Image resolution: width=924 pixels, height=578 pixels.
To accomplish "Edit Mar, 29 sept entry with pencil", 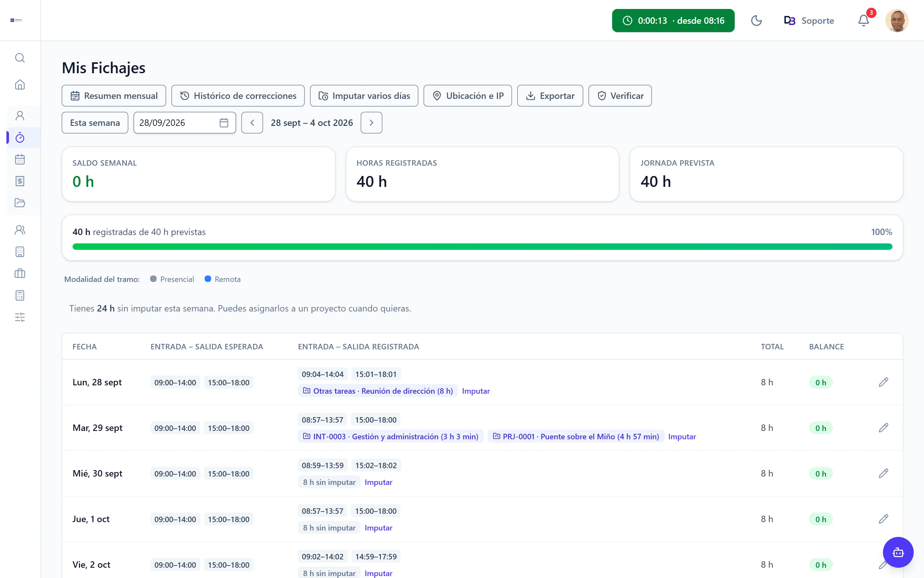I will (884, 428).
